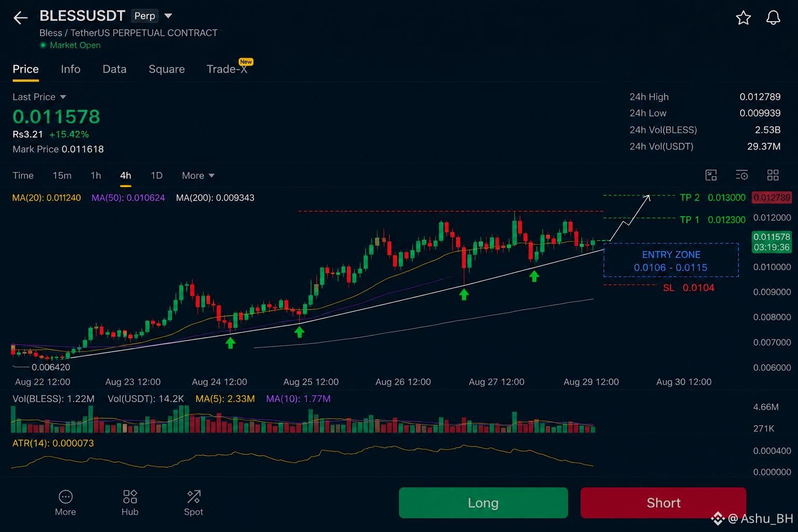The image size is (798, 532).
Task: Open the Info tab
Action: click(x=70, y=69)
